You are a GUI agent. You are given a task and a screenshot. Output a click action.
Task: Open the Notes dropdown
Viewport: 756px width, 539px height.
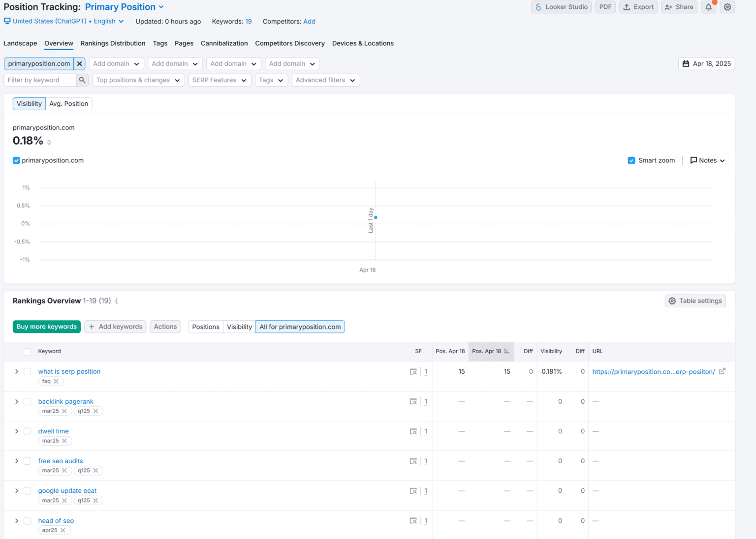coord(707,160)
